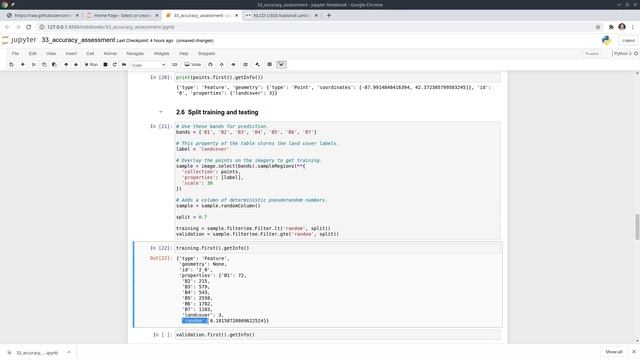
Task: Click the GitHub icon in Jupyter toolbar
Action: (210, 64)
